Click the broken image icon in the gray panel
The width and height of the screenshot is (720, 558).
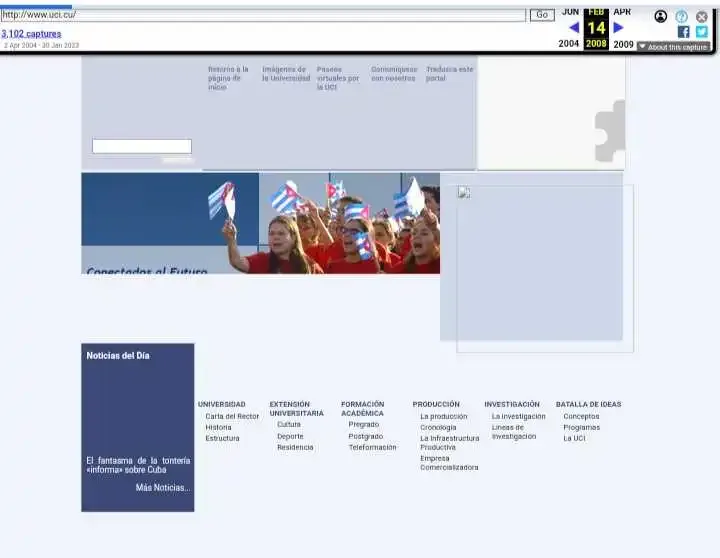click(464, 192)
